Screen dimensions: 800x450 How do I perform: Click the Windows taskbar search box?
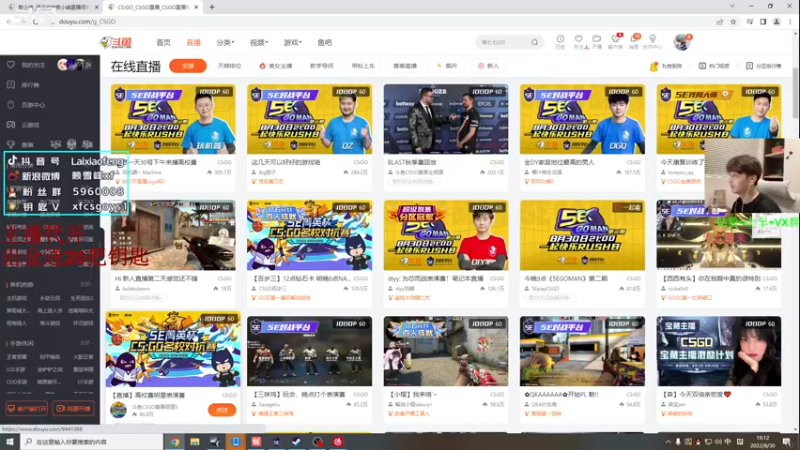coord(92,442)
